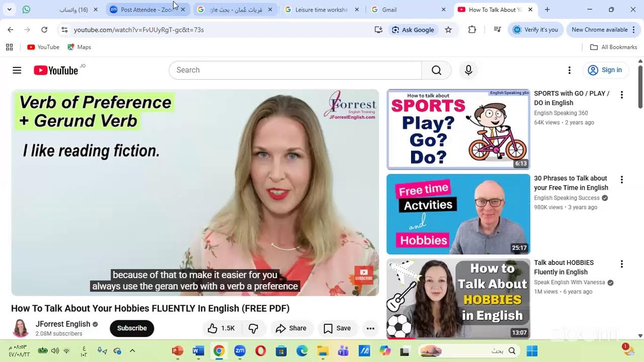Open the Chrome extensions puzzle icon
Image resolution: width=644 pixels, height=362 pixels.
click(x=472, y=30)
